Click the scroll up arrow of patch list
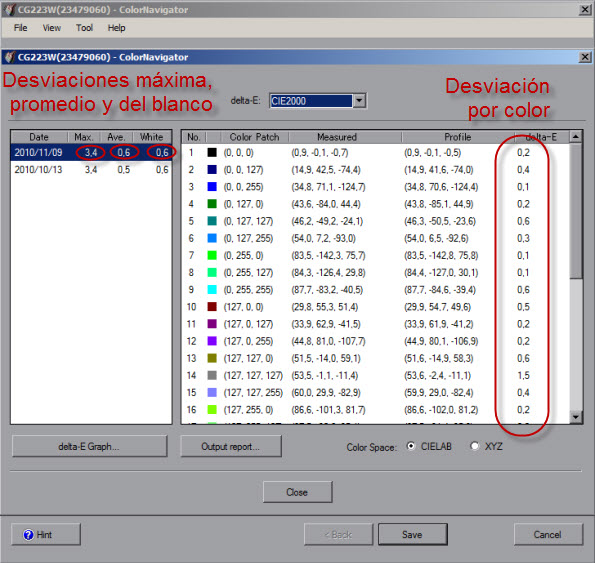Screen dimensions: 595x563 [x=576, y=137]
